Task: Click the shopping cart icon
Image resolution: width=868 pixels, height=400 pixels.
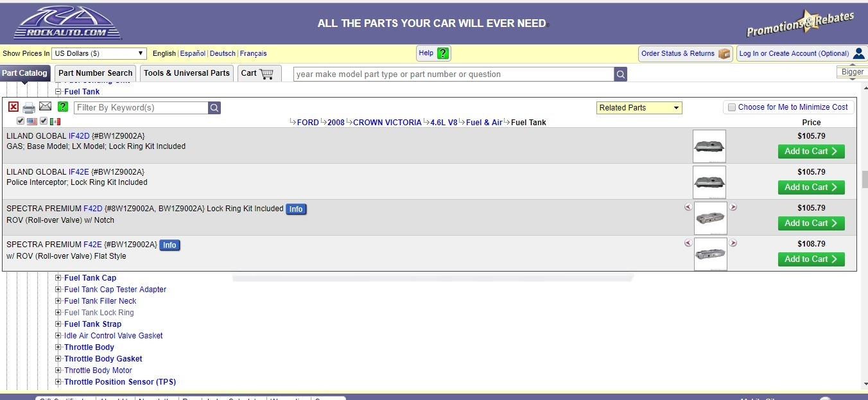Action: click(x=266, y=73)
